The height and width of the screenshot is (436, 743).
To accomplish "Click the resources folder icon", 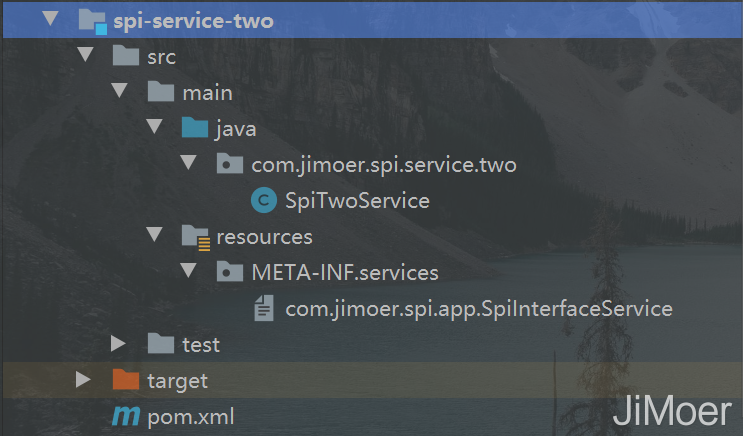I will pyautogui.click(x=195, y=237).
